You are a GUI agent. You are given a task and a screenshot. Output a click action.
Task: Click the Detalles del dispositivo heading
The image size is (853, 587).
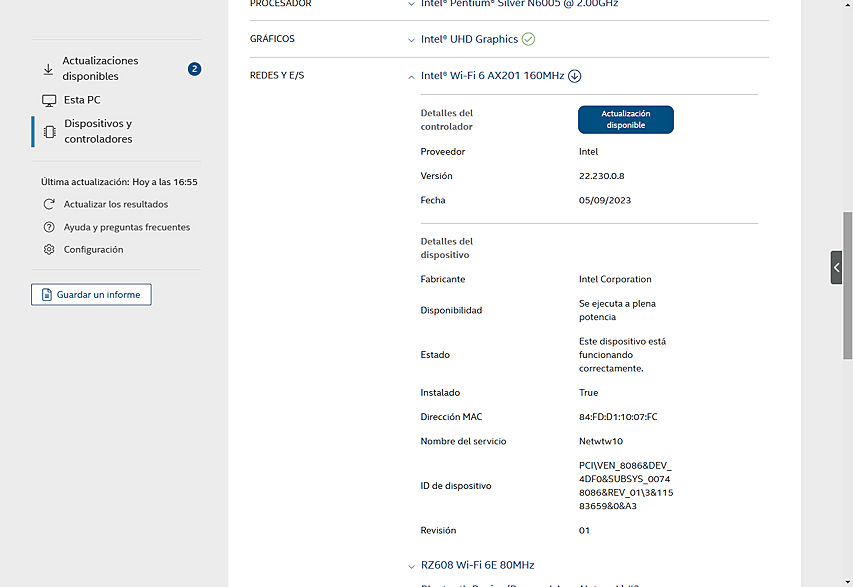[x=447, y=248]
